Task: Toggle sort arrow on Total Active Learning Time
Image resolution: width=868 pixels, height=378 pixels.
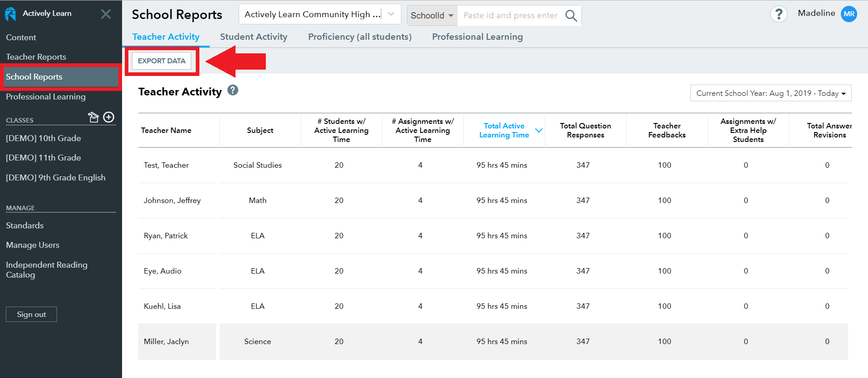Action: tap(538, 130)
